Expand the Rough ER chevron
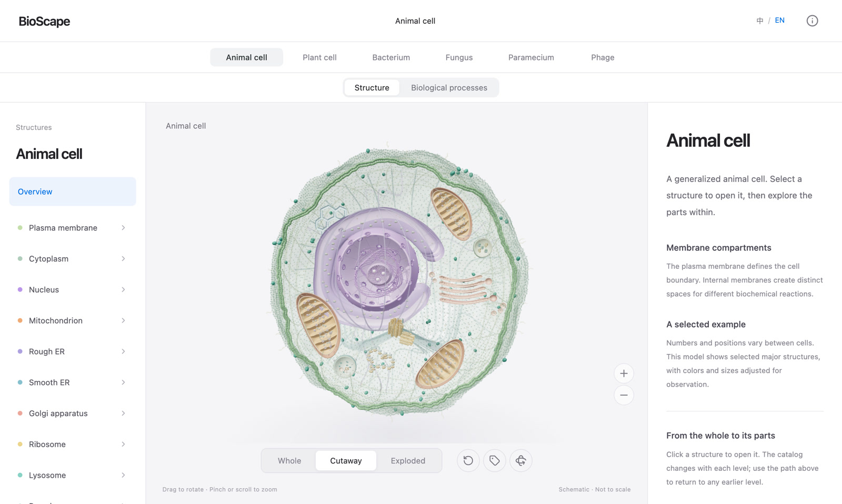 click(x=123, y=351)
